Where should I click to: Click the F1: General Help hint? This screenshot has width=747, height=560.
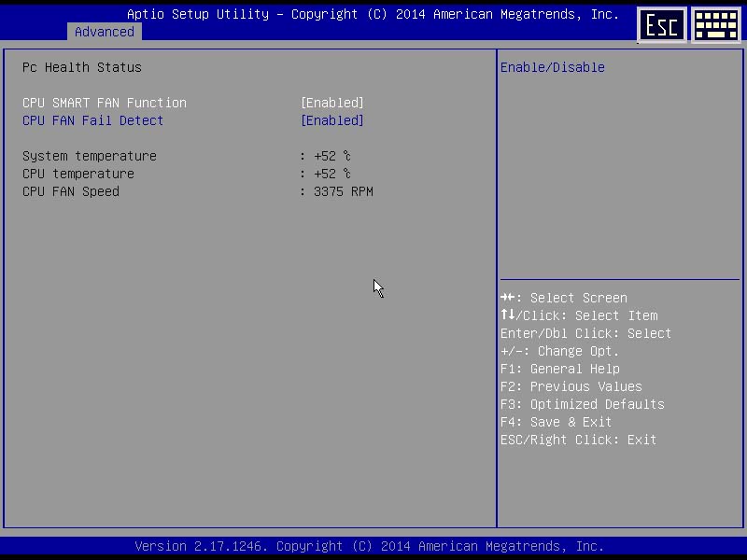pyautogui.click(x=560, y=369)
